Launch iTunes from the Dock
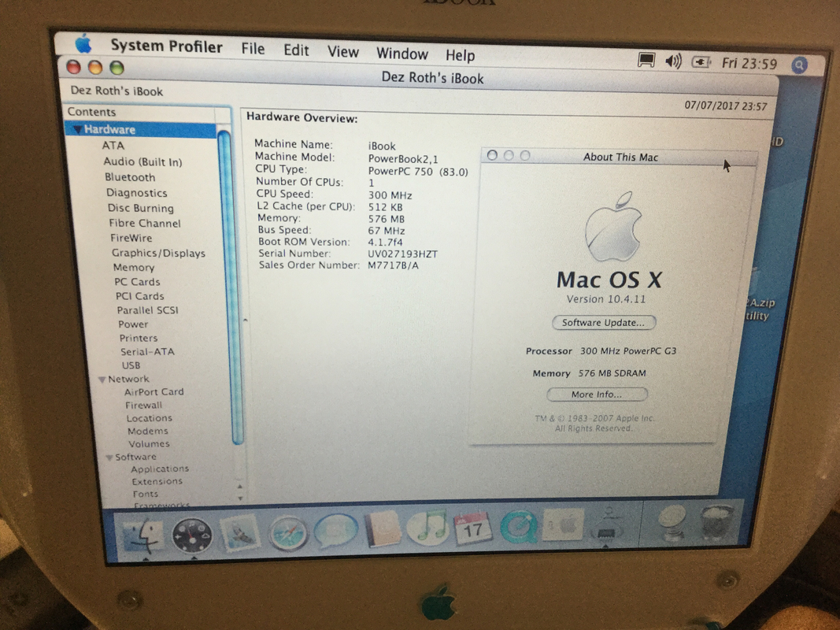 click(427, 528)
